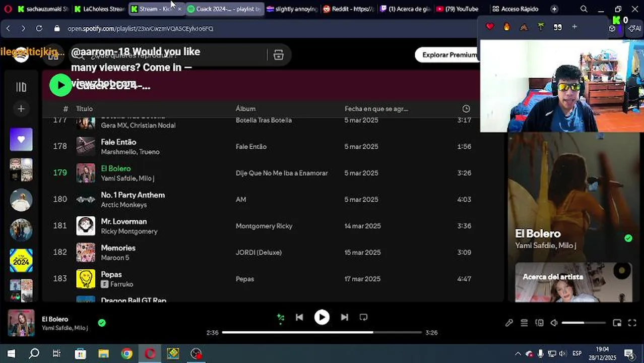Image resolution: width=644 pixels, height=363 pixels.
Task: Open album Dije Que No Me Iba a Enamorar
Action: 282,173
